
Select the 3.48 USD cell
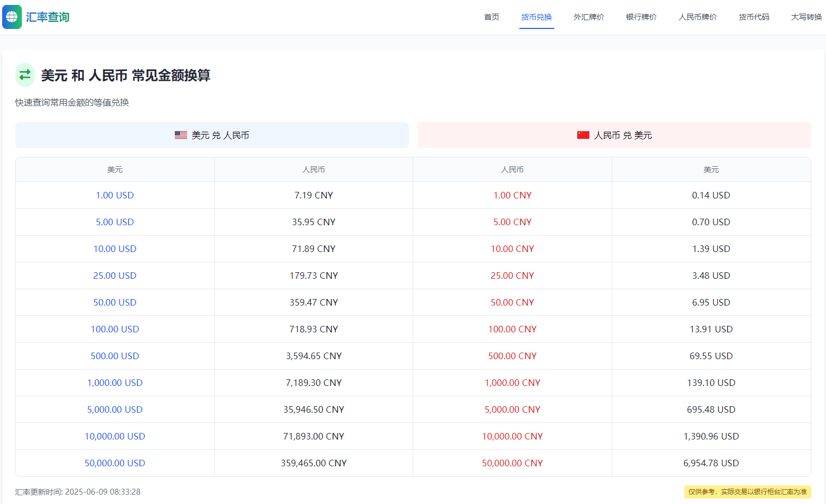[711, 276]
